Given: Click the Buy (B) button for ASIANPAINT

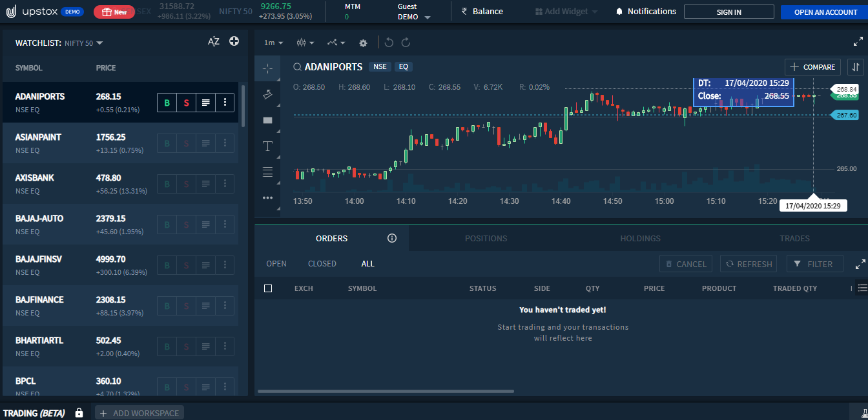Looking at the screenshot, I should [x=167, y=143].
